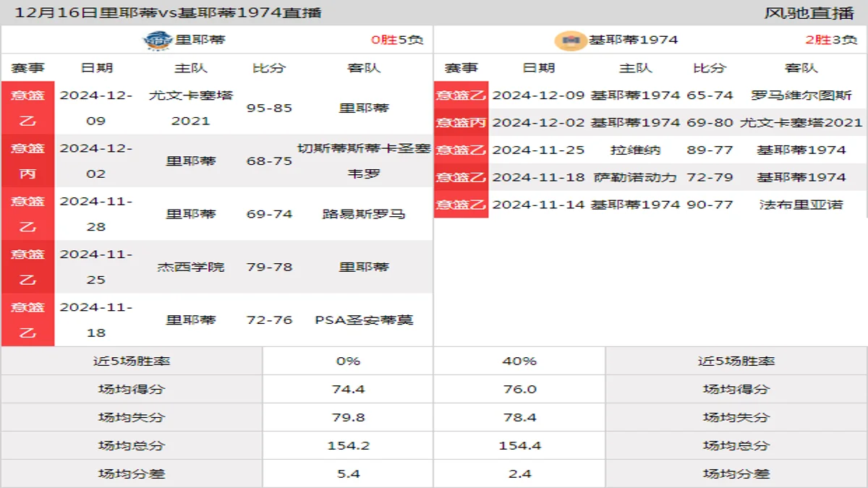Click the 65-74 score cell

pyautogui.click(x=710, y=95)
